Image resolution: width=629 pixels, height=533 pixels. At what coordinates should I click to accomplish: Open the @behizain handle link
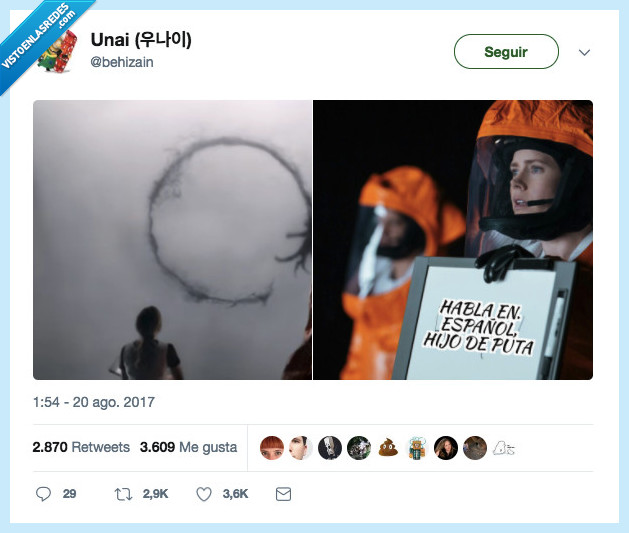click(x=122, y=62)
